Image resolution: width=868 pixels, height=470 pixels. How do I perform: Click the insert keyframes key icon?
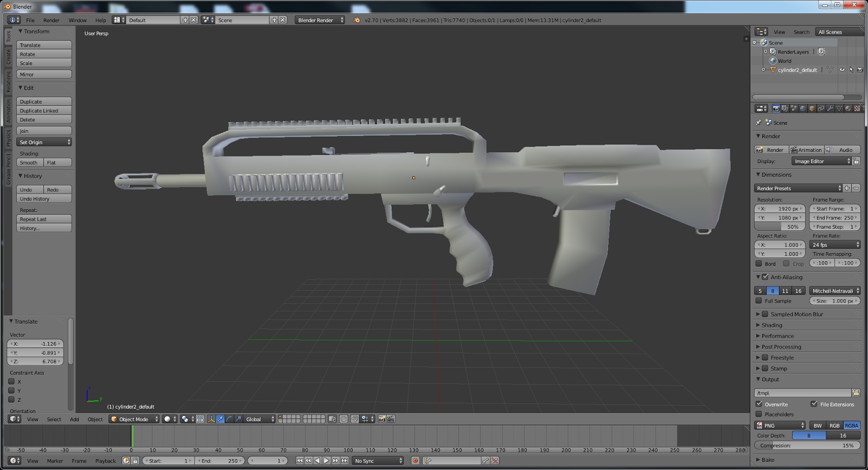pos(486,461)
